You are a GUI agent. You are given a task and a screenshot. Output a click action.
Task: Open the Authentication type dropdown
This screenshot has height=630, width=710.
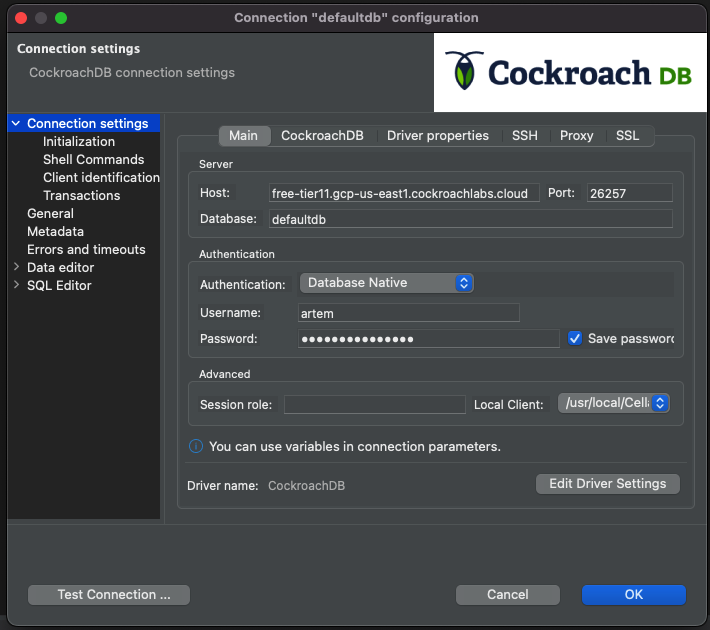pyautogui.click(x=387, y=283)
